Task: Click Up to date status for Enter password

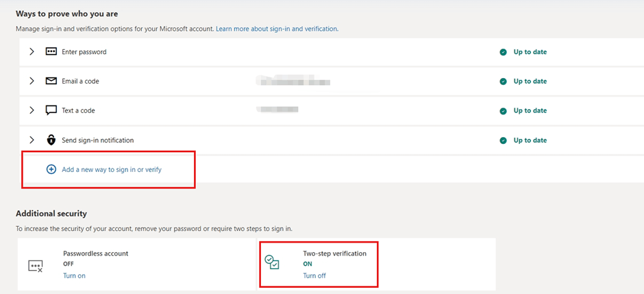Action: [x=530, y=52]
